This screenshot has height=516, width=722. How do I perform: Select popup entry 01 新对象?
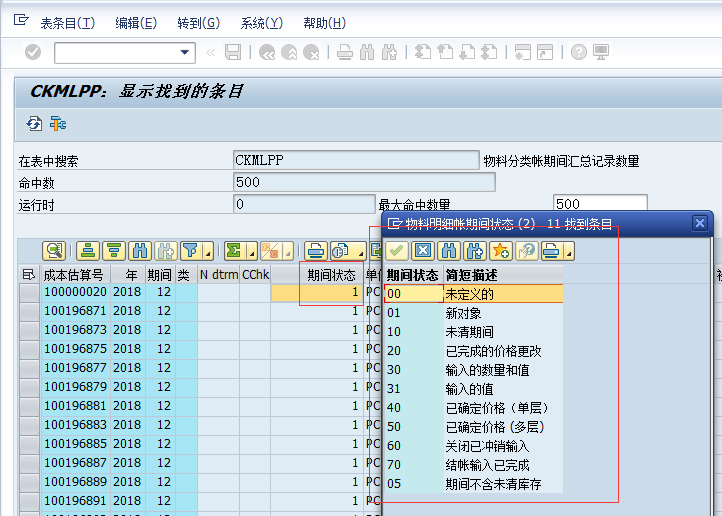click(x=474, y=313)
